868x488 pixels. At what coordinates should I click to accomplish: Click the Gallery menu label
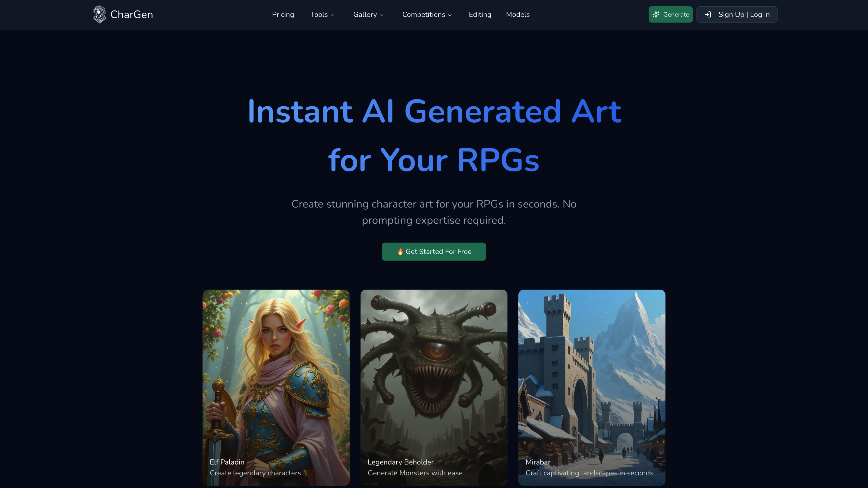pyautogui.click(x=365, y=14)
